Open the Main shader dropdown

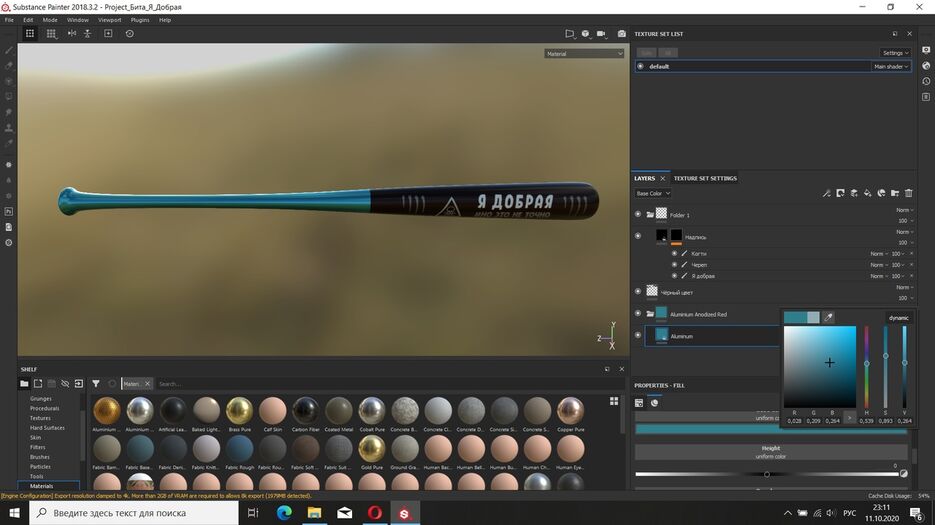[891, 66]
